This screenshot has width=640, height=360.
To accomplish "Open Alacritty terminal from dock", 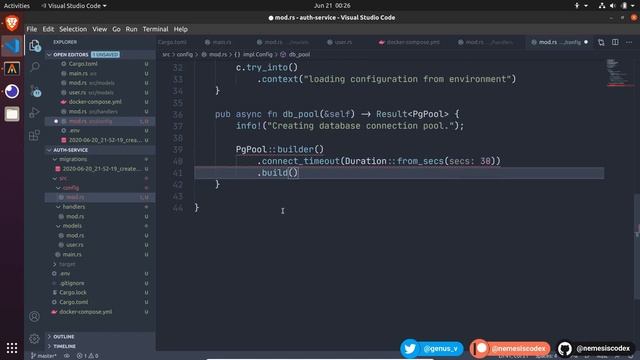I will coord(12,69).
